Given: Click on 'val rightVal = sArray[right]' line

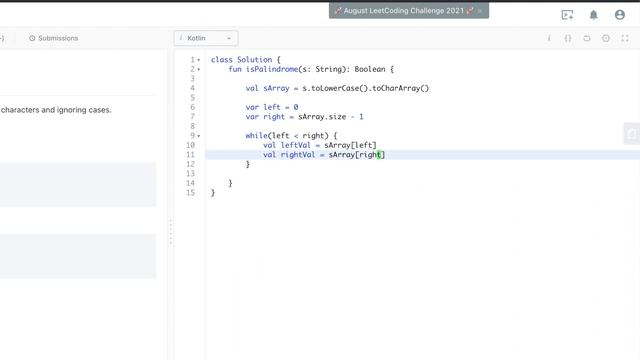Looking at the screenshot, I should point(324,155).
